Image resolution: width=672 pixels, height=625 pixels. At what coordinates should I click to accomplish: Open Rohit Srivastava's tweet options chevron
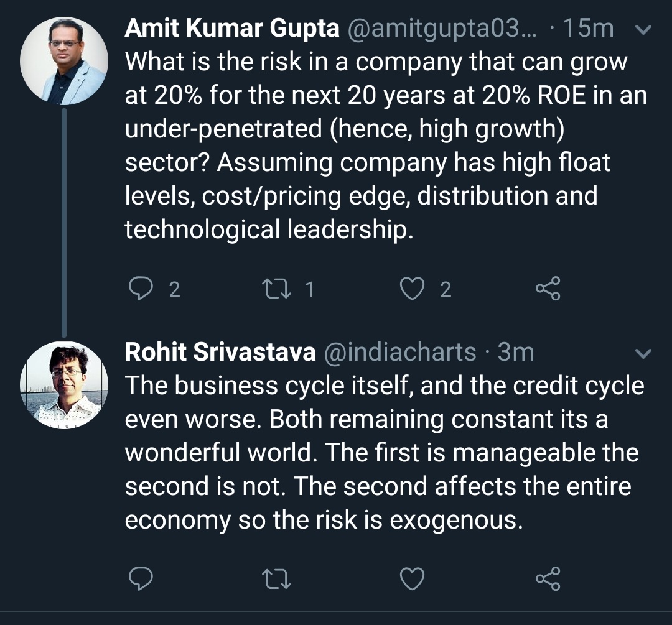click(643, 353)
